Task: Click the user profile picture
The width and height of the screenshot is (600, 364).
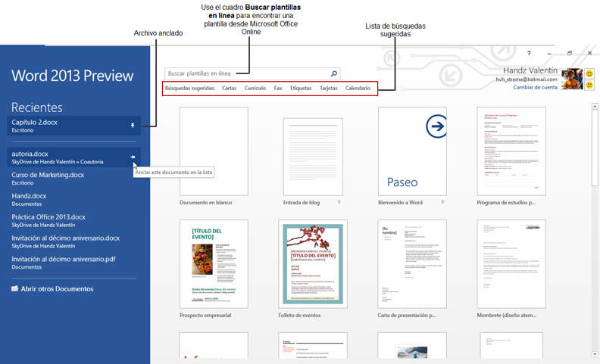Action: pyautogui.click(x=572, y=79)
